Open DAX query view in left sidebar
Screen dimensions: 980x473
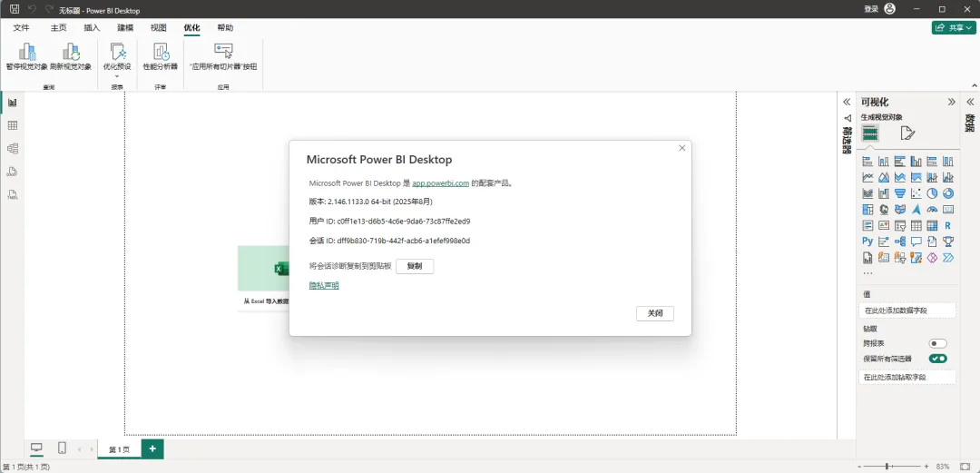13,172
